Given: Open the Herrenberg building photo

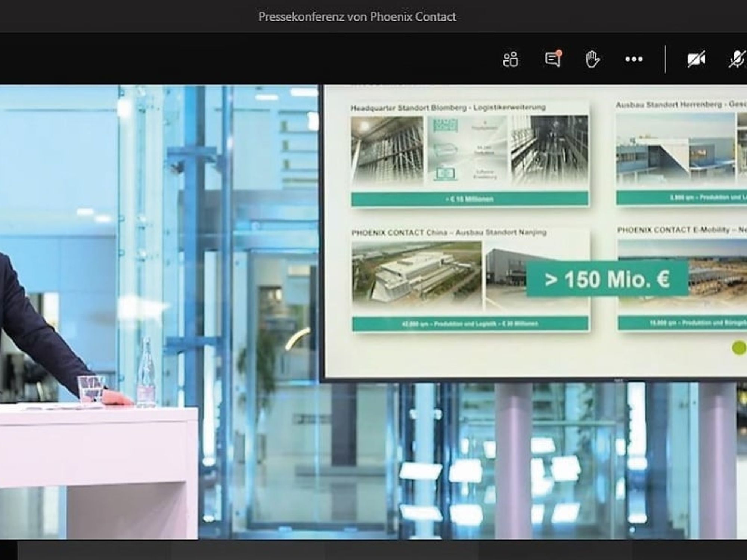Looking at the screenshot, I should point(675,149).
